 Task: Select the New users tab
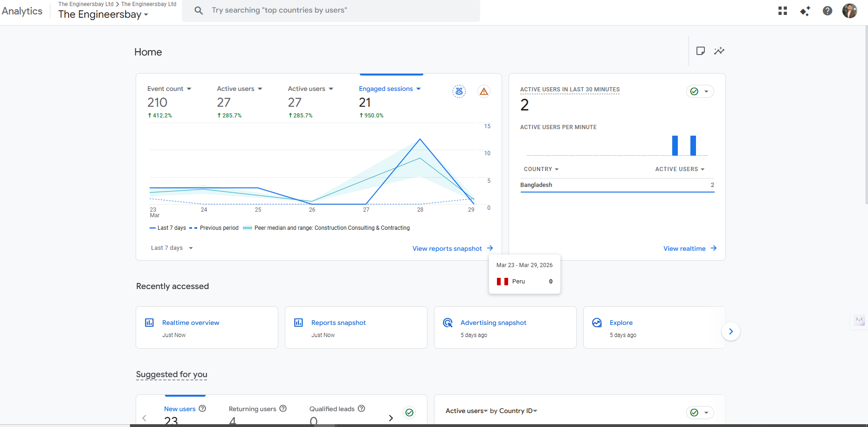coord(180,409)
